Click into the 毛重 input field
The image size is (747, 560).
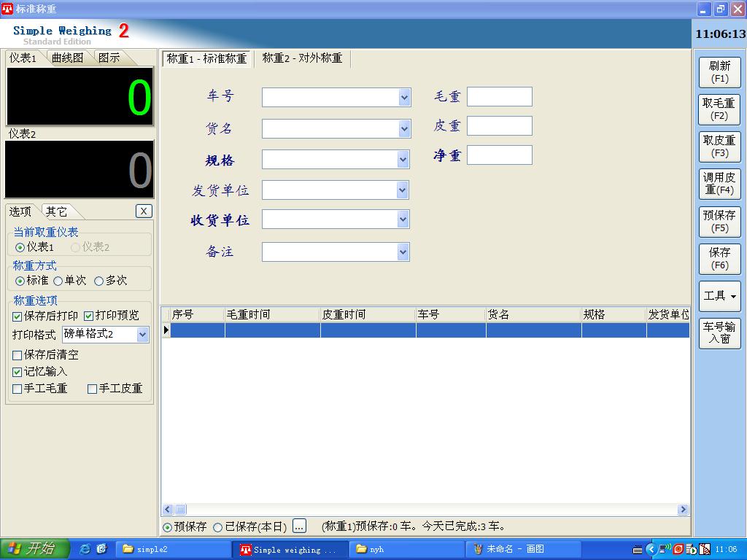click(x=499, y=96)
